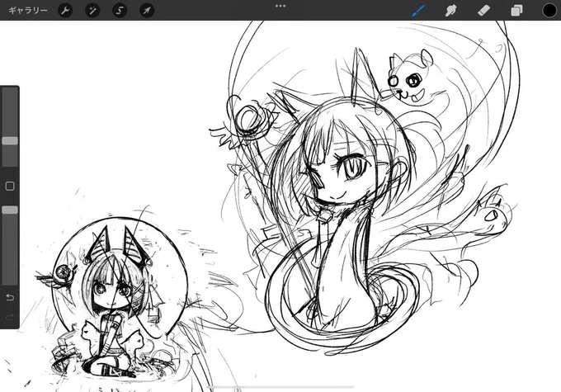This screenshot has height=392, width=561.
Task: Open the Layers panel
Action: click(516, 11)
